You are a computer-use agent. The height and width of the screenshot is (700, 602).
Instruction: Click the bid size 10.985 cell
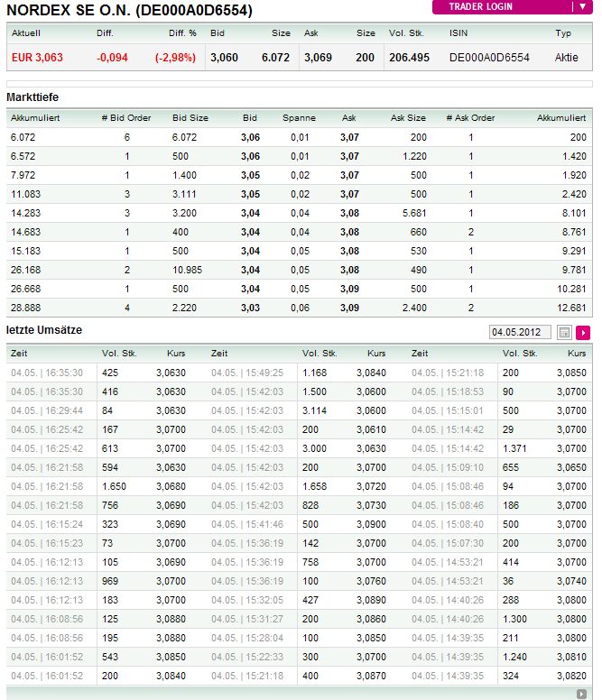tap(188, 270)
